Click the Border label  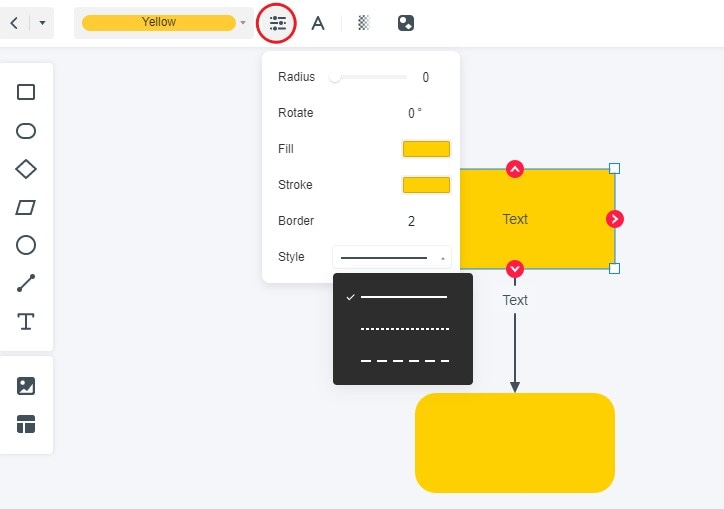(x=296, y=221)
